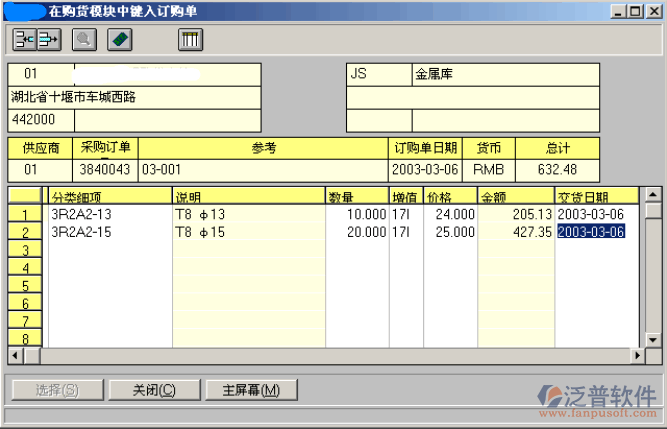Screen dimensions: 667x429
Task: Click the 关闭(C) button
Action: (x=154, y=390)
